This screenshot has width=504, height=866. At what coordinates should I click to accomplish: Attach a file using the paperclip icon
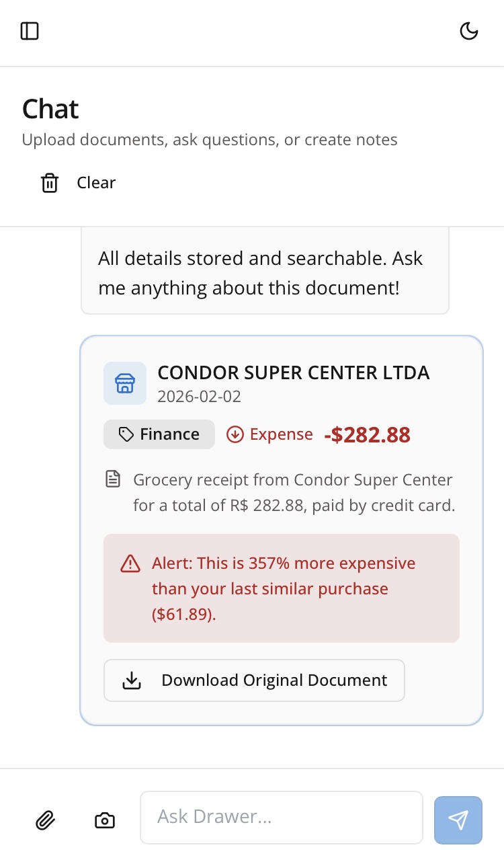pyautogui.click(x=45, y=820)
